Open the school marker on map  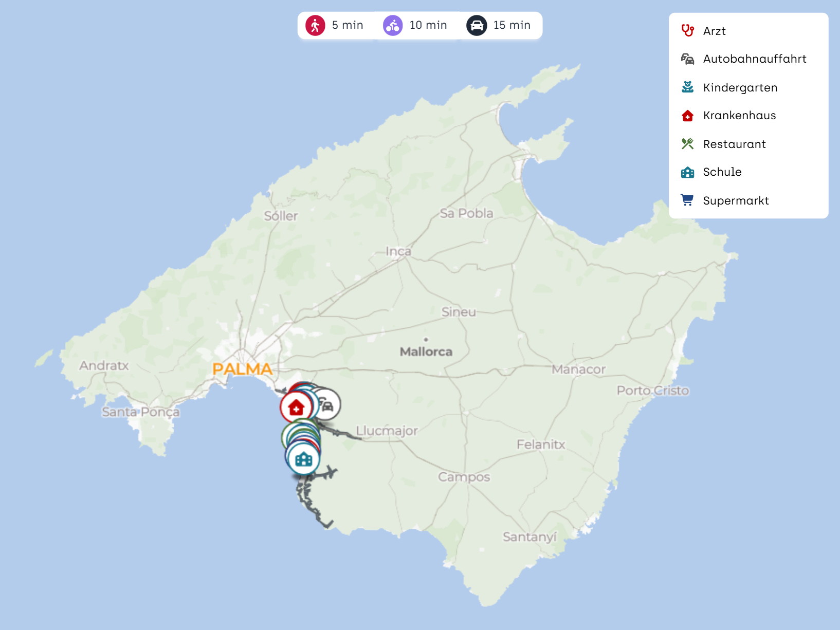(304, 459)
